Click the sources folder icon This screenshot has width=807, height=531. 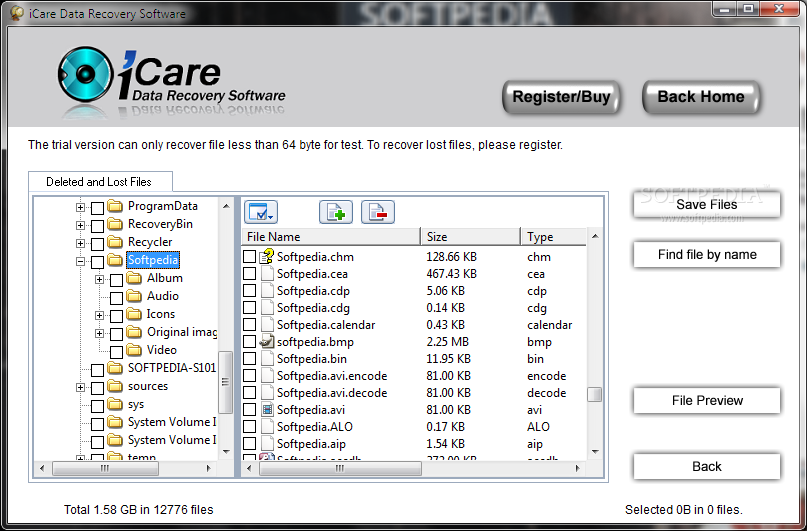(x=115, y=386)
